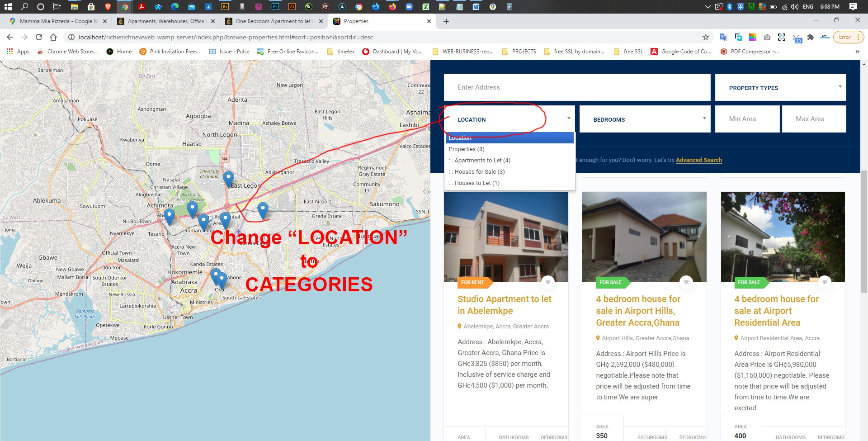Open new browser tab with plus icon
The height and width of the screenshot is (441, 868).
(446, 21)
